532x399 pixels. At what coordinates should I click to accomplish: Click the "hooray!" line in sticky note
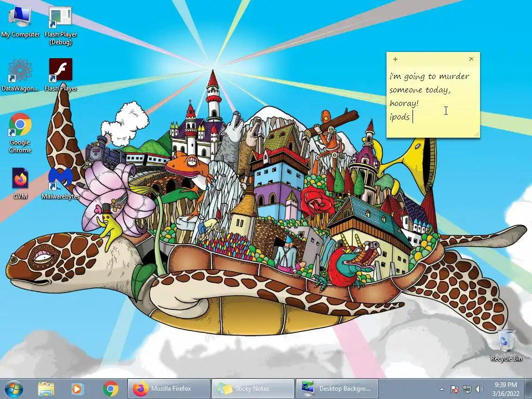(x=404, y=103)
